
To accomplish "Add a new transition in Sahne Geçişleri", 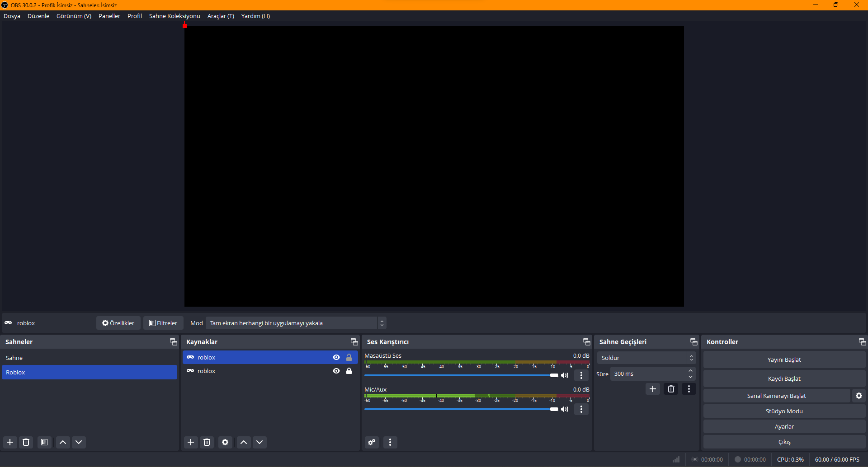I will tap(653, 389).
